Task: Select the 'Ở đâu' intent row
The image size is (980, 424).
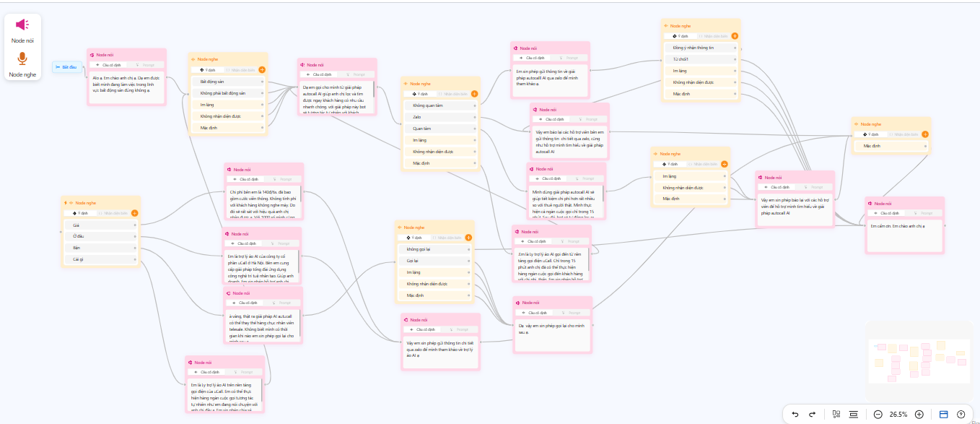Action: [101, 236]
